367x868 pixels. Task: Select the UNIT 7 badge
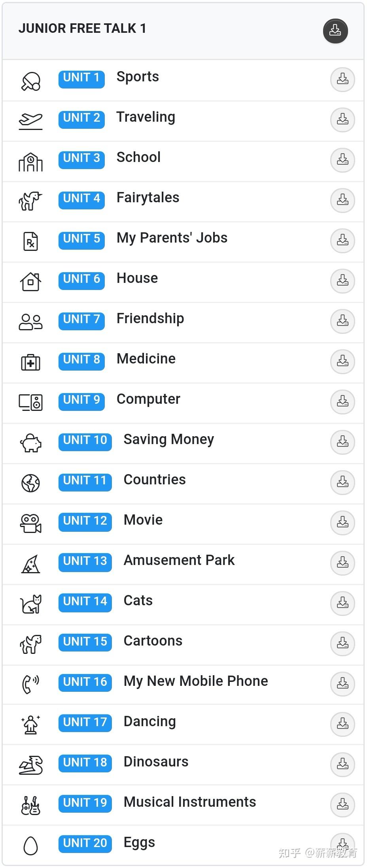click(81, 319)
